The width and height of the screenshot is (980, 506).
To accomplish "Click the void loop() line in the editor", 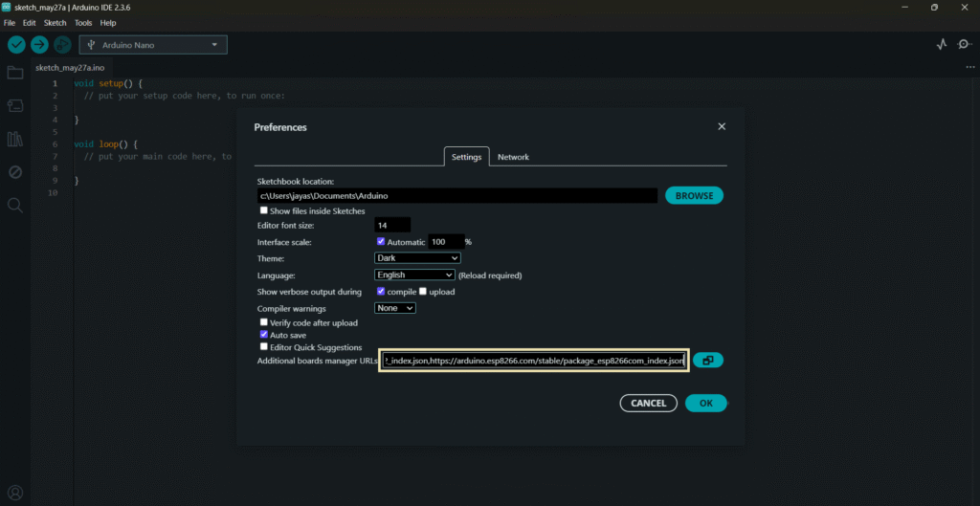I will tap(106, 143).
